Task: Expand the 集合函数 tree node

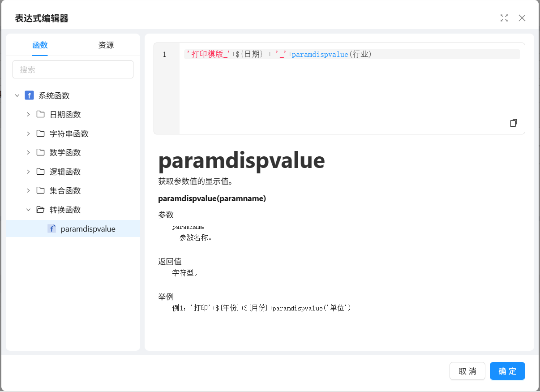Action: coord(28,190)
